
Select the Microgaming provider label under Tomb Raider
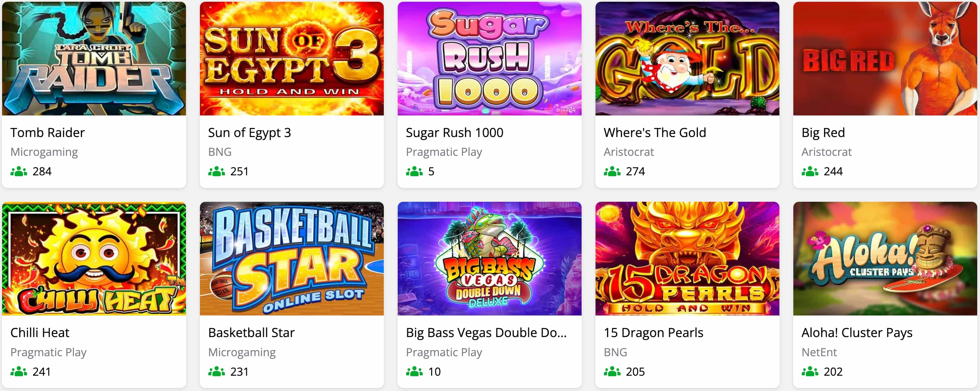coord(44,152)
